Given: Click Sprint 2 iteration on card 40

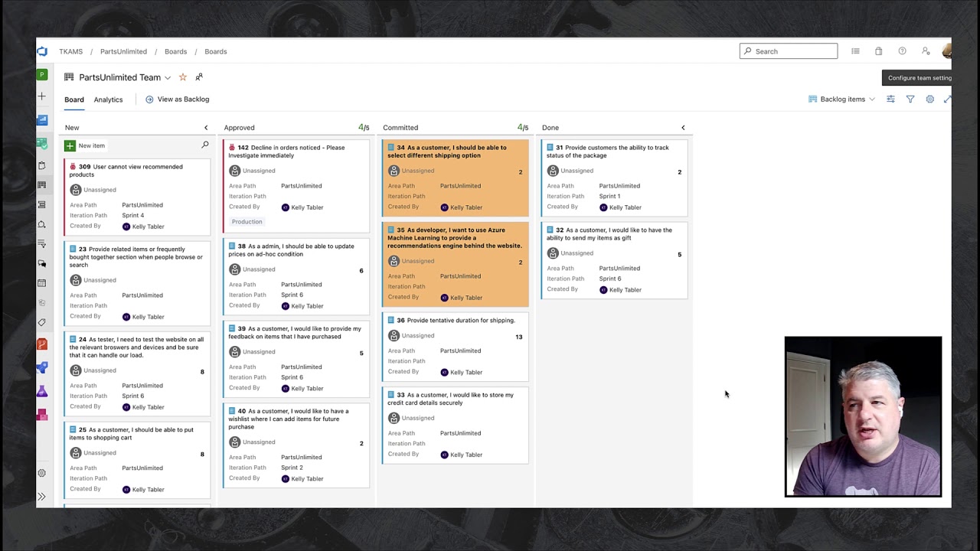Looking at the screenshot, I should (x=292, y=468).
